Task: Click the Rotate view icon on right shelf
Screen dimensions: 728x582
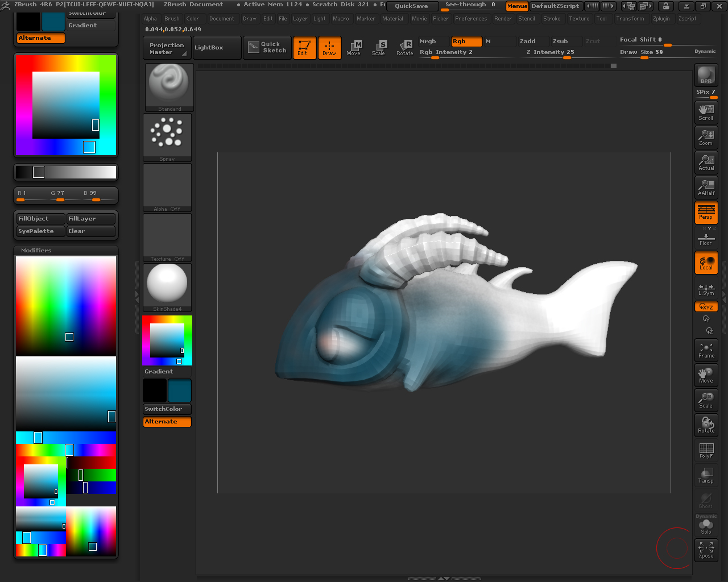Action: pos(706,425)
